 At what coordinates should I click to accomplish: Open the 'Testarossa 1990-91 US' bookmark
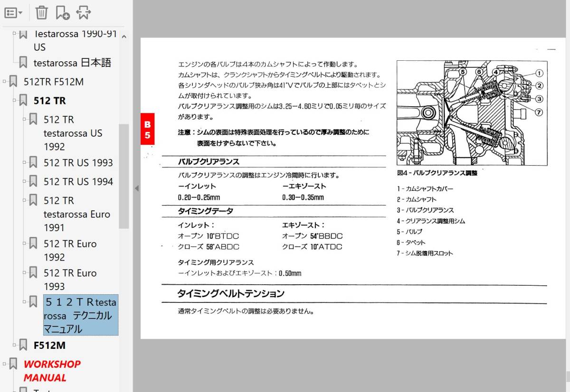[75, 40]
